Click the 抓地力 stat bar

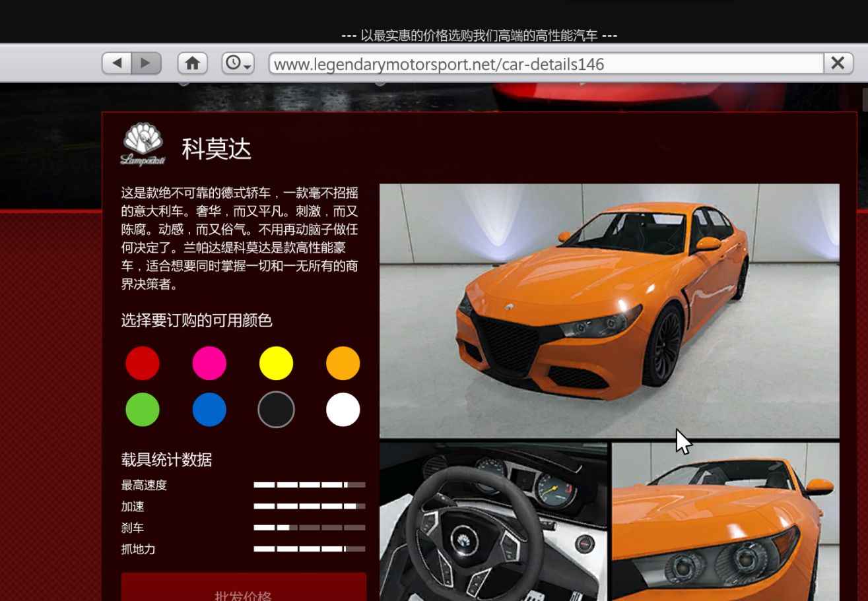[310, 549]
